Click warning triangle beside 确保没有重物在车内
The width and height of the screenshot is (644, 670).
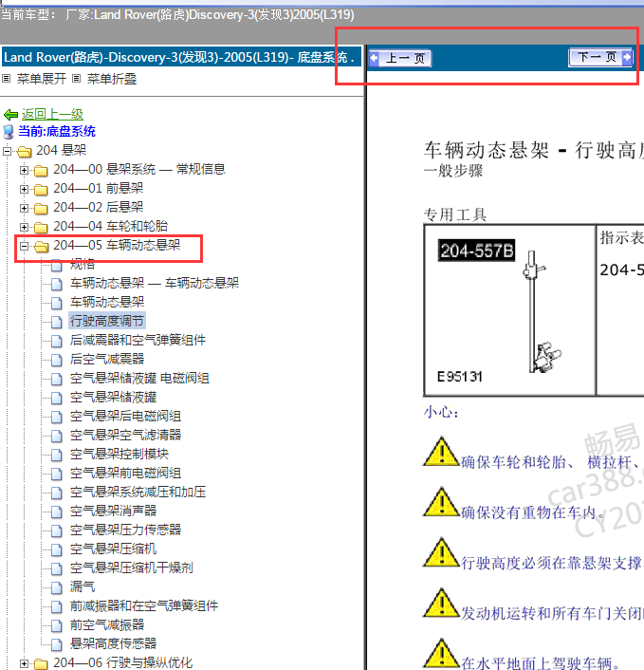(x=442, y=502)
